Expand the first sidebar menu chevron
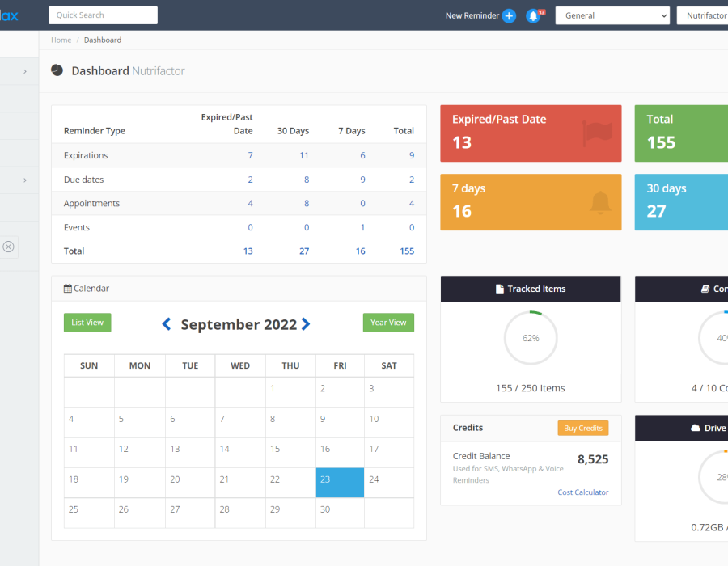This screenshot has width=728, height=566. tap(25, 72)
